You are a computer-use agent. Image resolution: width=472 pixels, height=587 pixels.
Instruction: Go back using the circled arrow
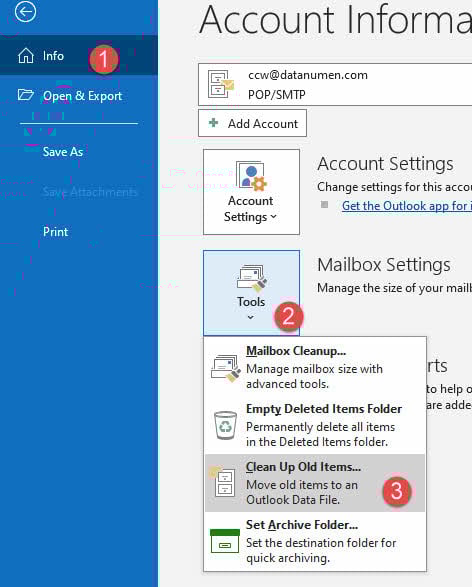coord(25,12)
